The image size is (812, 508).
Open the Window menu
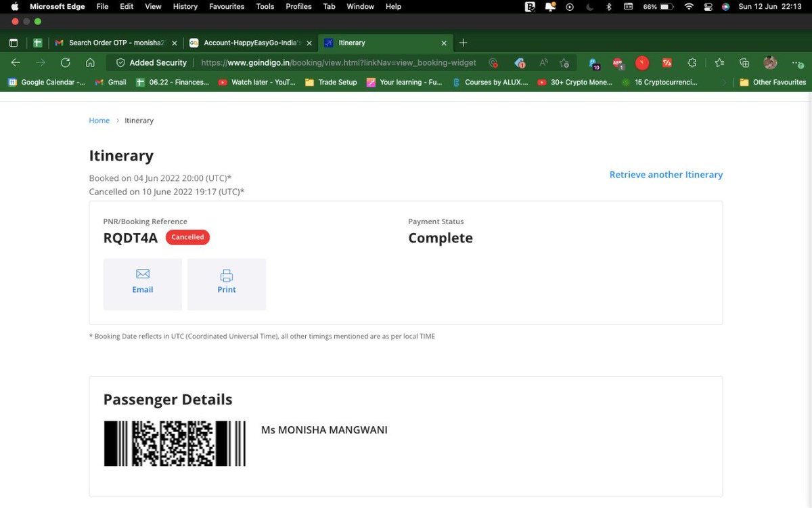[360, 7]
